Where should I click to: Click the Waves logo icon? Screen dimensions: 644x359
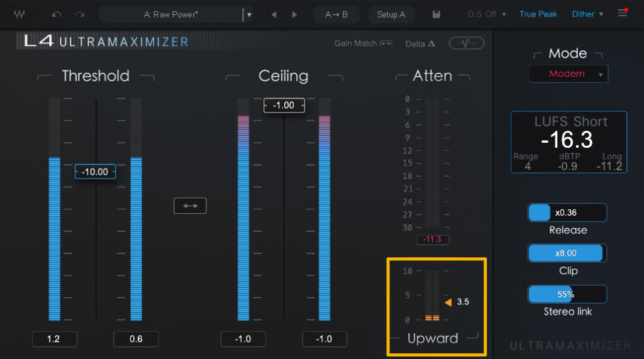tap(18, 14)
